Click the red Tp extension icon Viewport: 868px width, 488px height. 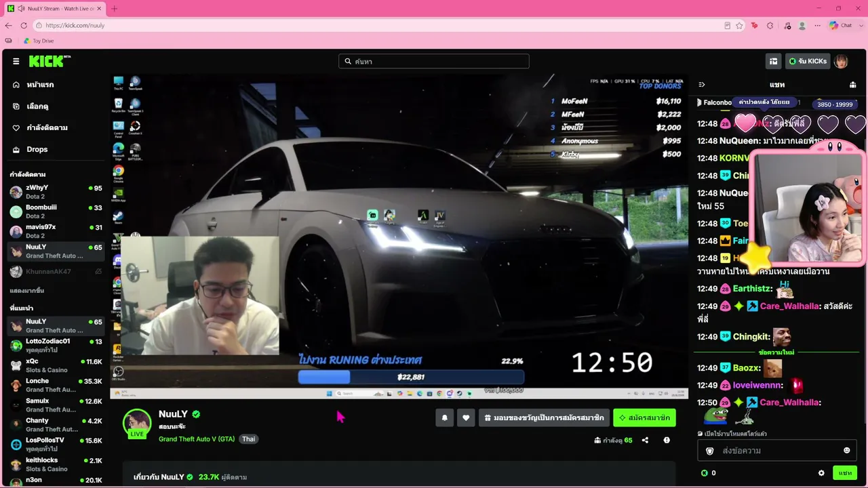click(x=754, y=25)
